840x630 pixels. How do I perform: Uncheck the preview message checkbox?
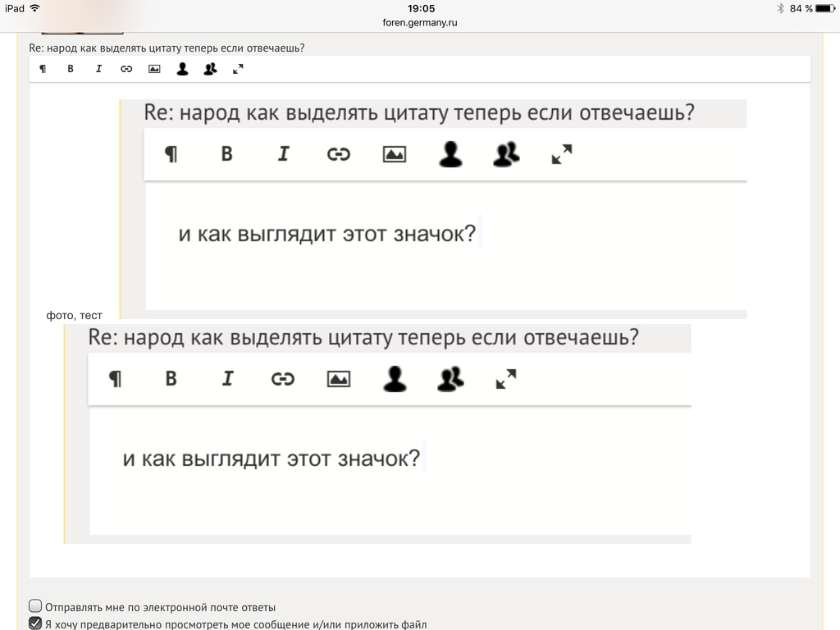coord(35,623)
